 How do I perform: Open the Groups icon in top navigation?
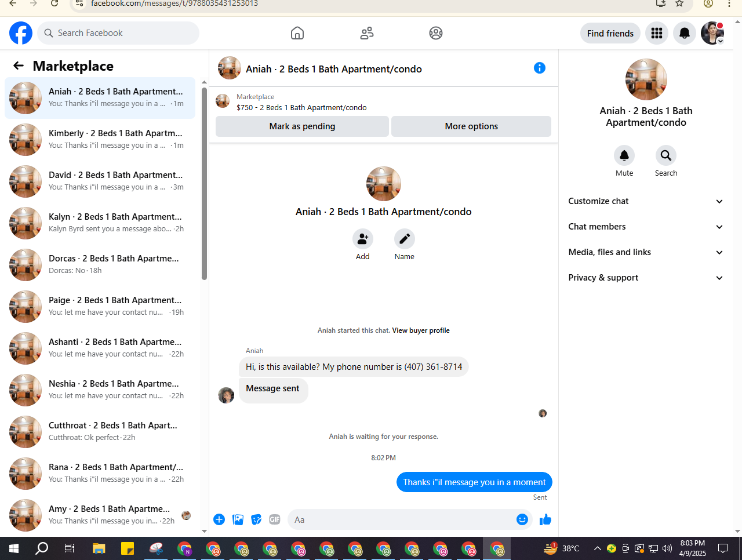[436, 33]
